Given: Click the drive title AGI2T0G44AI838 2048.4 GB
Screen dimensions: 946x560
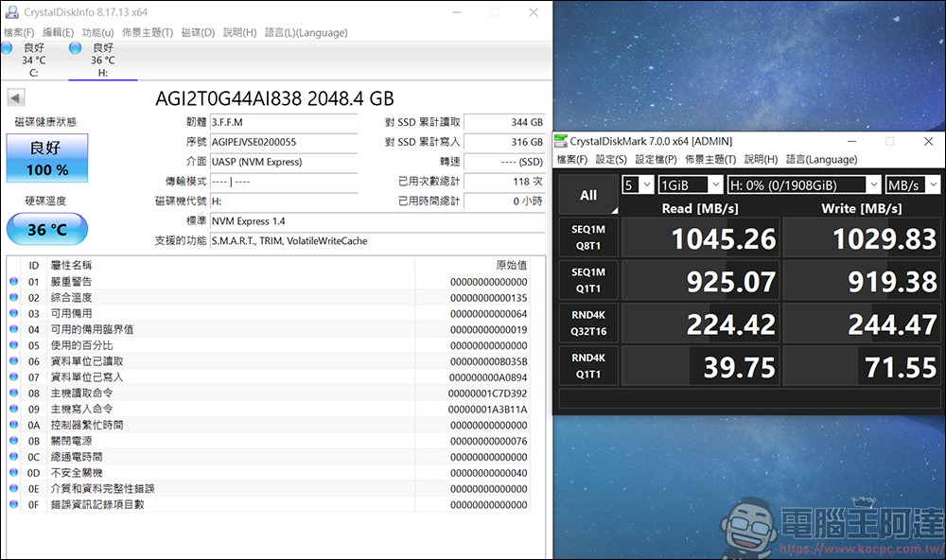Looking at the screenshot, I should 274,98.
